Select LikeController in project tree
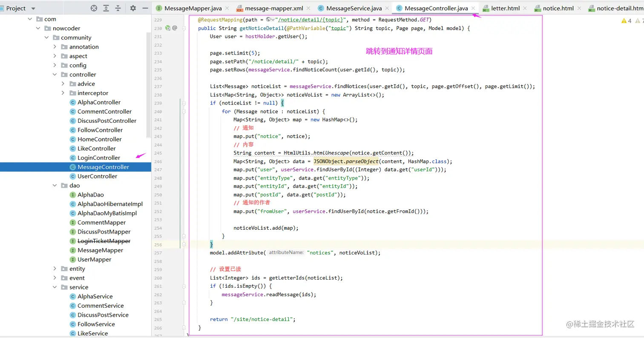Screen dimensions: 644x338 pos(97,148)
